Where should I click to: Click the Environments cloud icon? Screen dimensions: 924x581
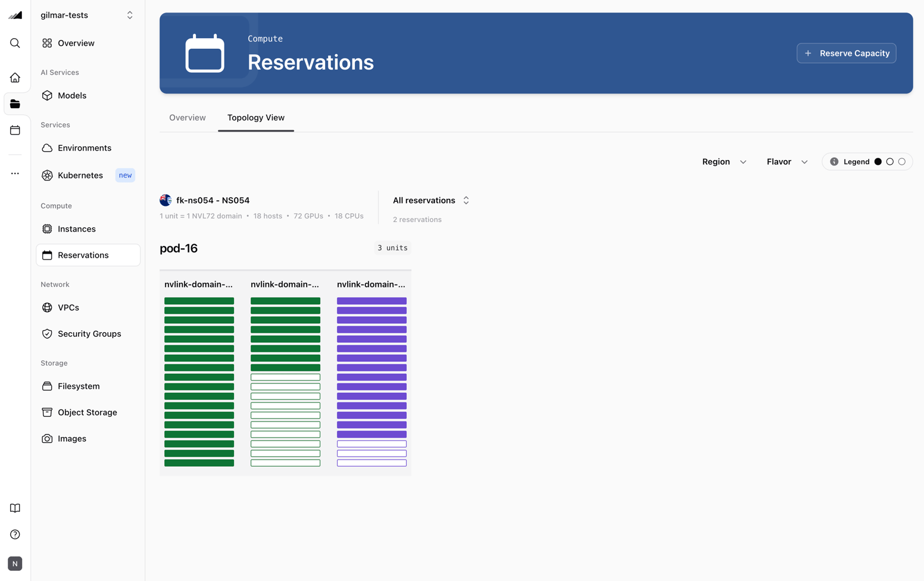47,148
